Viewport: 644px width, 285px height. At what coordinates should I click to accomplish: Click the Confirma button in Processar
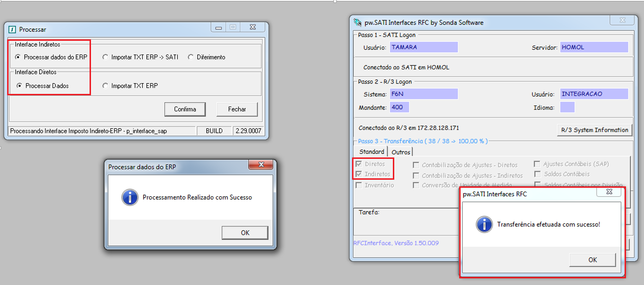coord(185,109)
